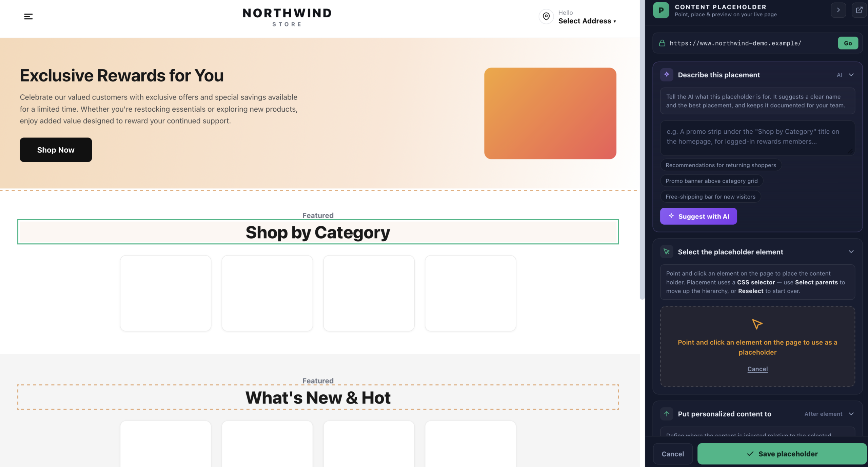868x467 pixels.
Task: Click the Celebrate our valued customers paragraph
Action: tap(159, 109)
